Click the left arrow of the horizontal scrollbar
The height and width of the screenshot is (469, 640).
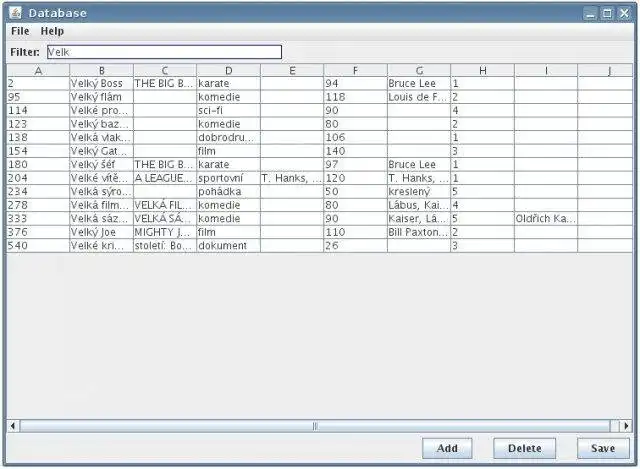[x=13, y=426]
